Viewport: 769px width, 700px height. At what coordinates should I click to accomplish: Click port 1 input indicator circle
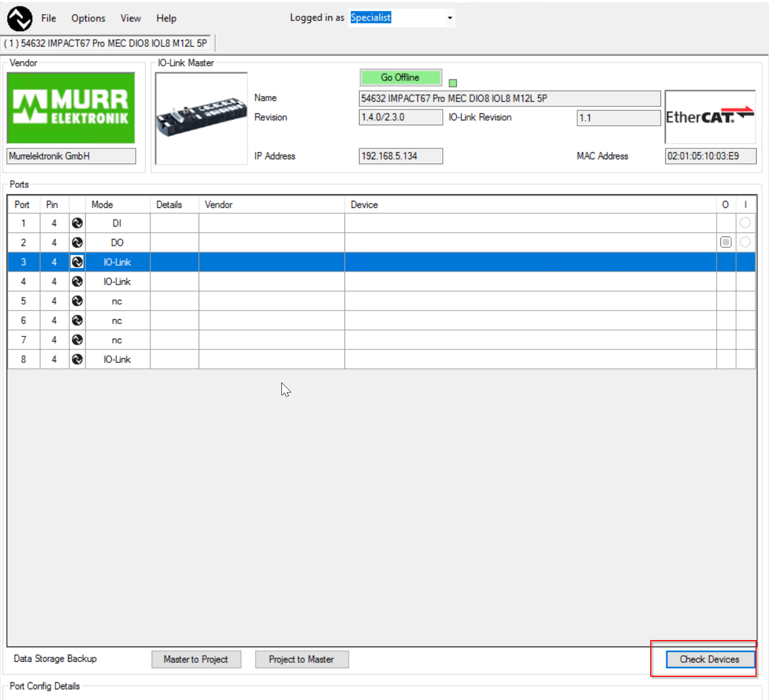coord(745,223)
